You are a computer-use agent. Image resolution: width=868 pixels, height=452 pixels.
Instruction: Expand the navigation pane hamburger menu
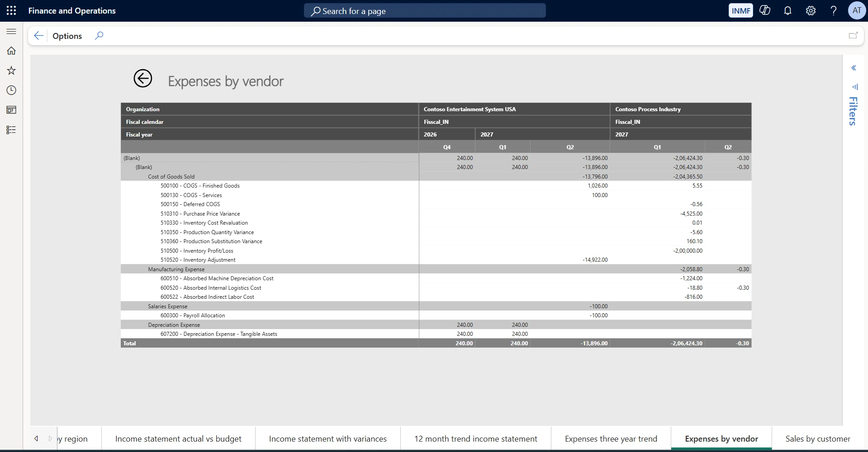(x=11, y=31)
